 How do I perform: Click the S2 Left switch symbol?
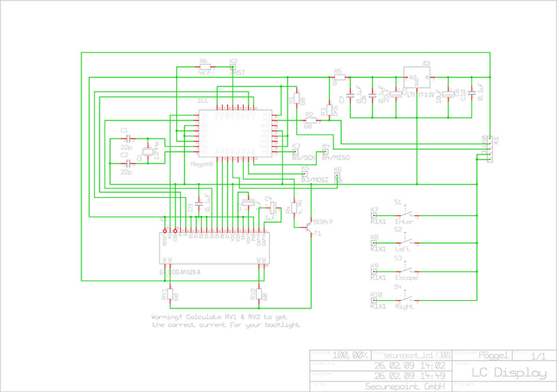(407, 242)
